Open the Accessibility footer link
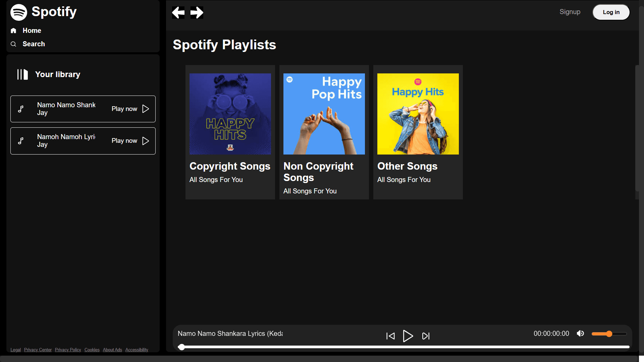Screen dimensions: 644x362 click(x=137, y=350)
